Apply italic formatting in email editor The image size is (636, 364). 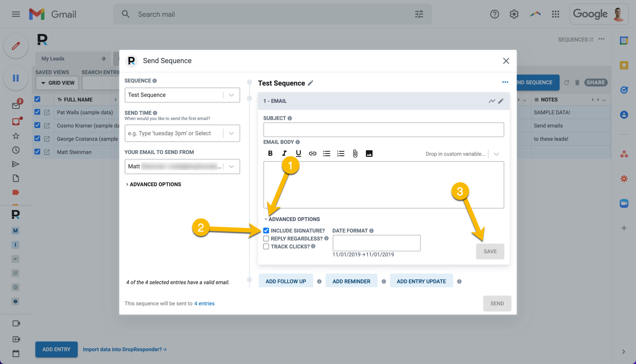coord(284,153)
